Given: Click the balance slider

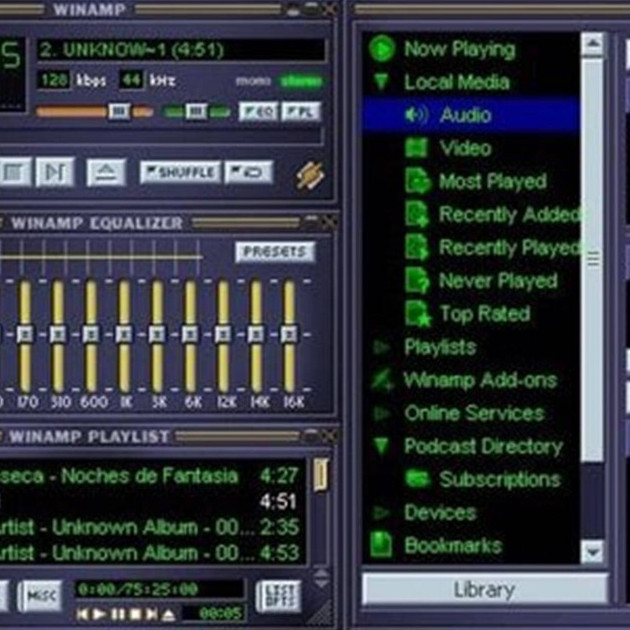Looking at the screenshot, I should click(x=196, y=111).
